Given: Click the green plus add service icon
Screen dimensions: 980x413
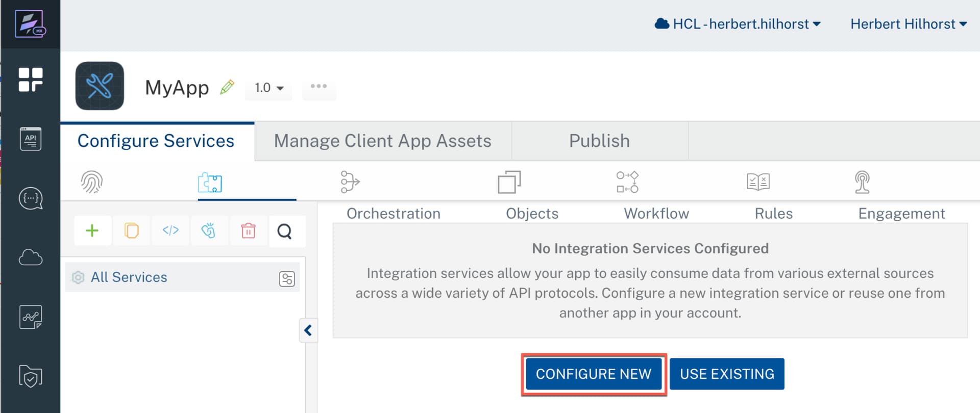Looking at the screenshot, I should tap(92, 231).
